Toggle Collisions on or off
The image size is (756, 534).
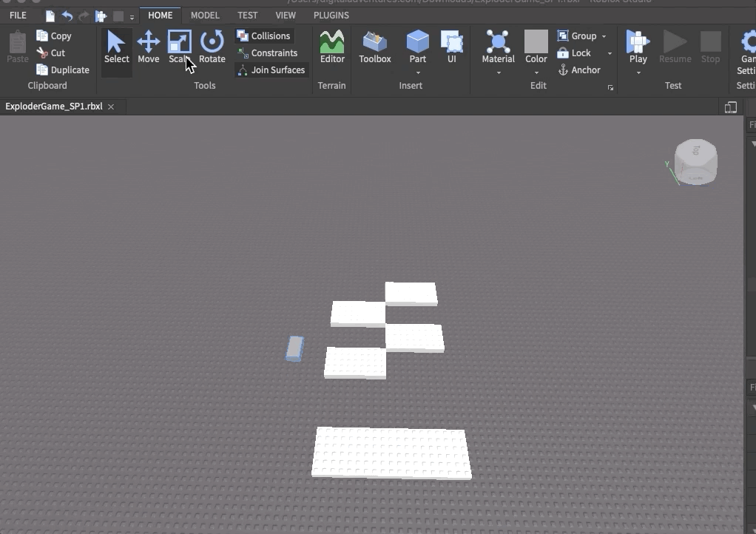click(x=264, y=36)
